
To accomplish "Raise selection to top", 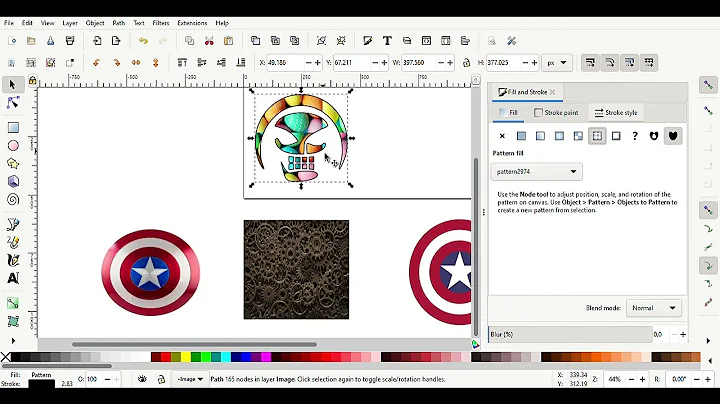I will pos(182,62).
